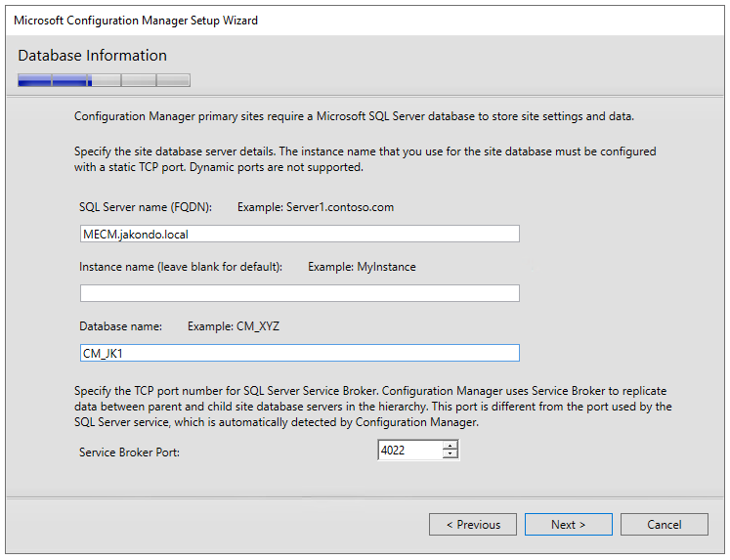Click the Service Broker Port label
Viewport: 730px width, 560px height.
(129, 452)
